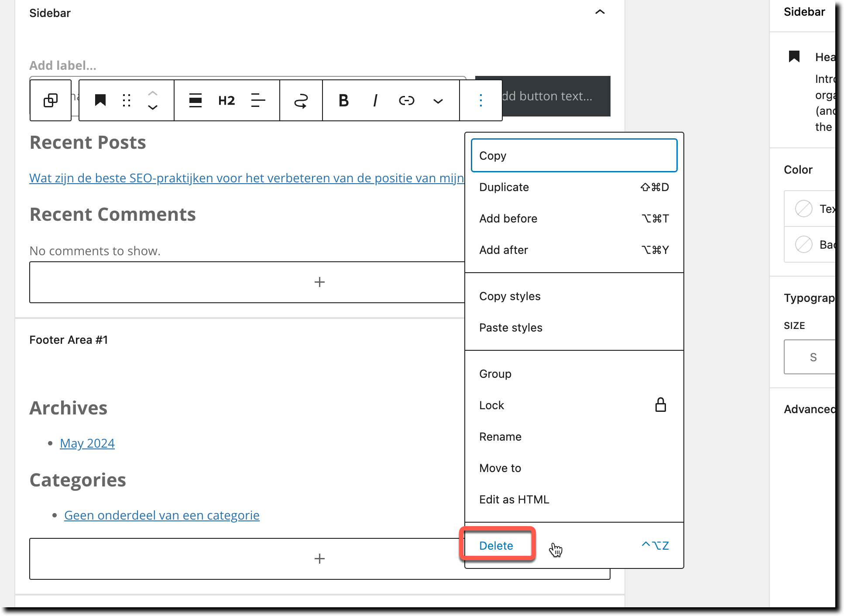
Task: Click the Add label placeholder field
Action: (63, 65)
